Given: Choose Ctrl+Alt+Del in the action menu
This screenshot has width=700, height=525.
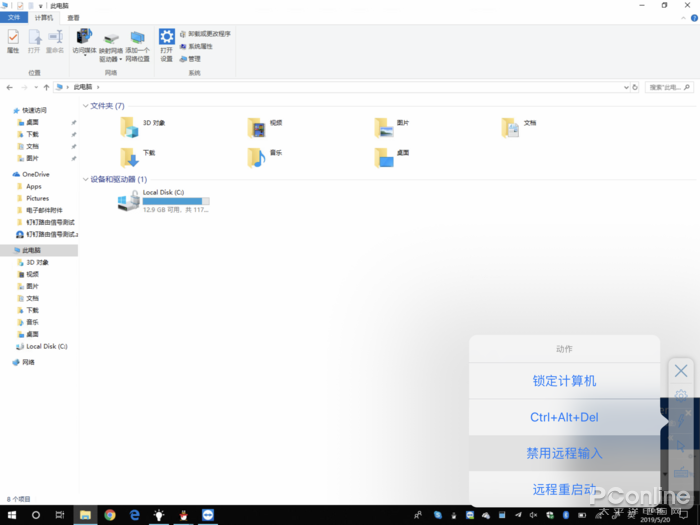Looking at the screenshot, I should point(564,417).
